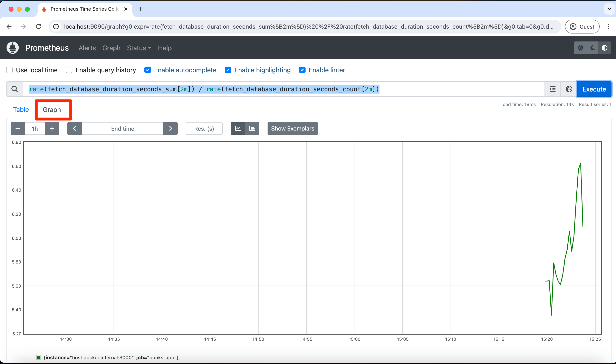
Task: Click the End time input field
Action: [122, 128]
